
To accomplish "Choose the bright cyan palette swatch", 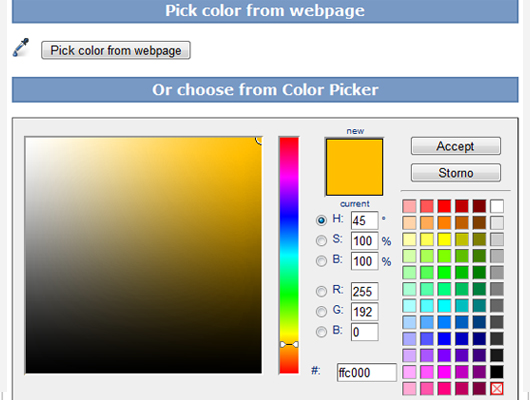I will 444,306.
